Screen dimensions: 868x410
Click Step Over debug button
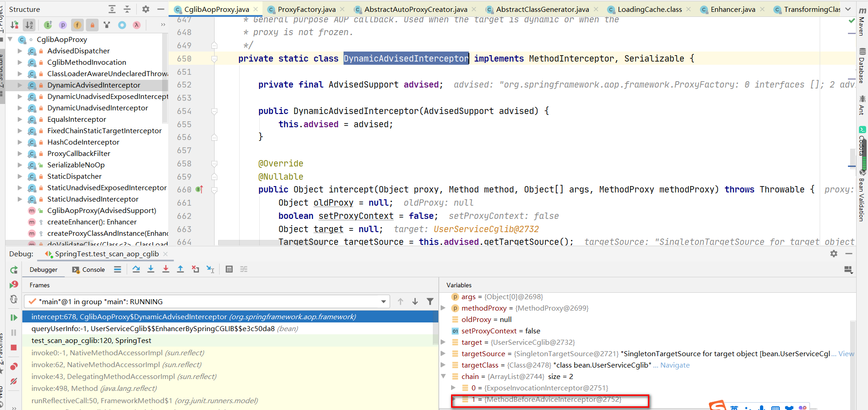tap(136, 270)
